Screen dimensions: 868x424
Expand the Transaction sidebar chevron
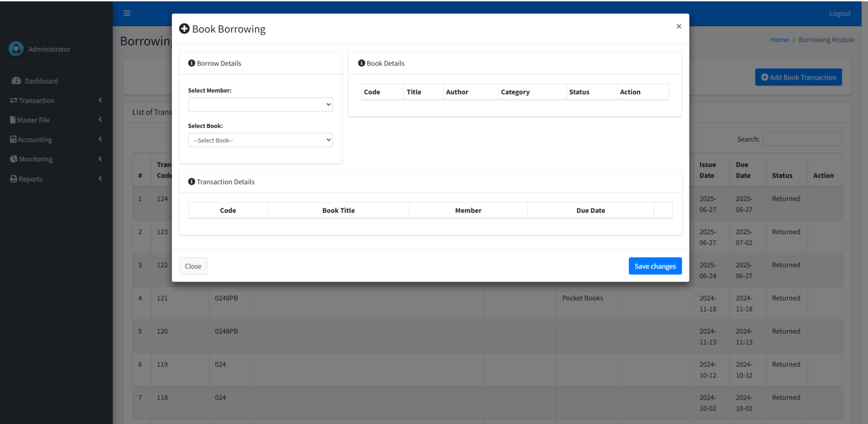(100, 100)
